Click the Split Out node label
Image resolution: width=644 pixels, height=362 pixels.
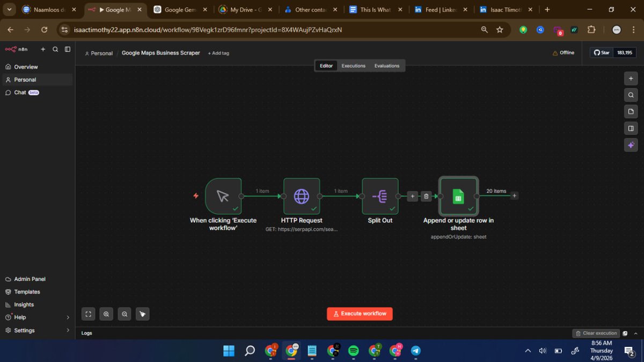(x=380, y=220)
